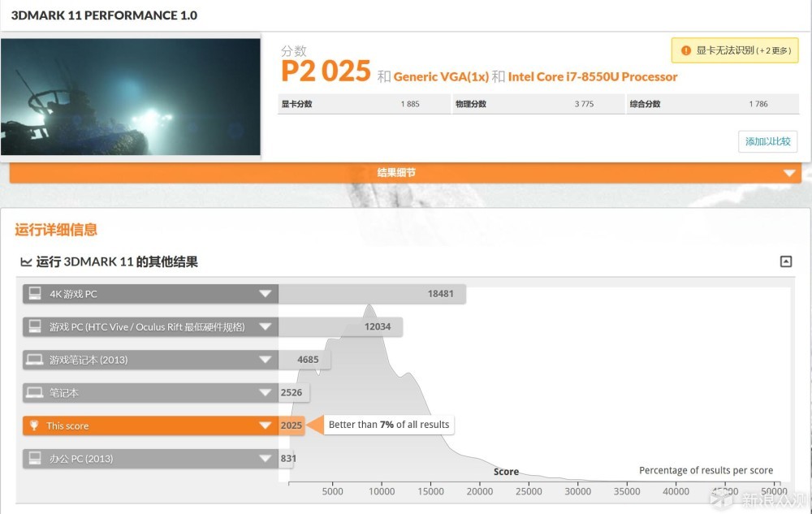Screen dimensions: 812x514
Task: Expand the 办公 PC (2013) dropdown arrow
Action: coord(266,459)
